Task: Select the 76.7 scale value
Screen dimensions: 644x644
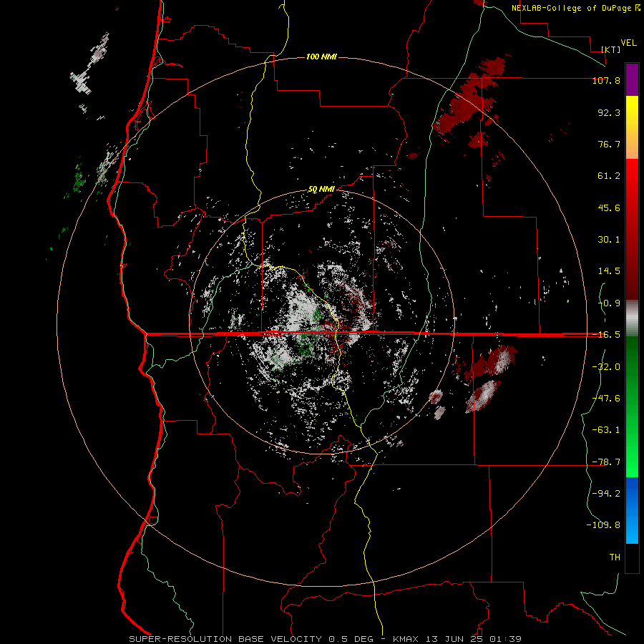Action: click(x=609, y=144)
